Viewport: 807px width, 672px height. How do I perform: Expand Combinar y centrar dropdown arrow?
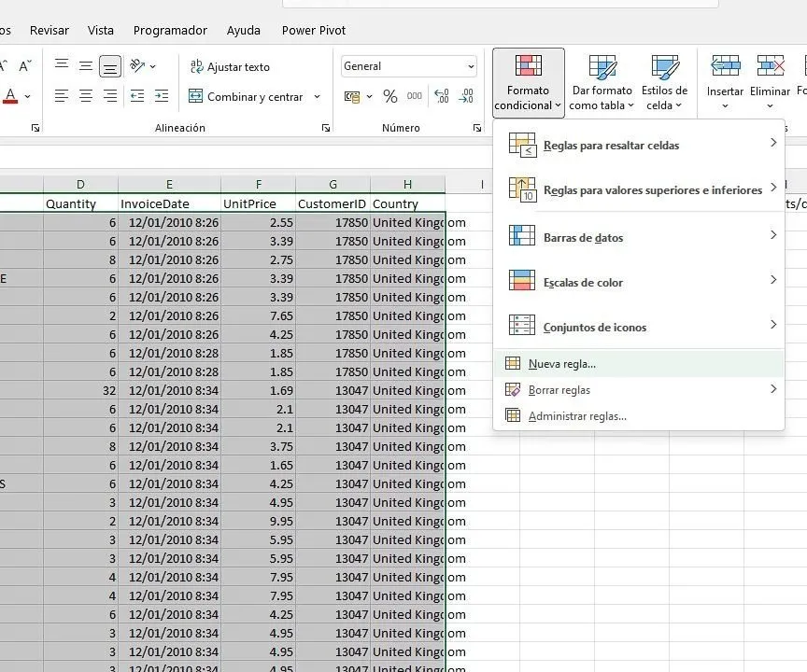317,96
